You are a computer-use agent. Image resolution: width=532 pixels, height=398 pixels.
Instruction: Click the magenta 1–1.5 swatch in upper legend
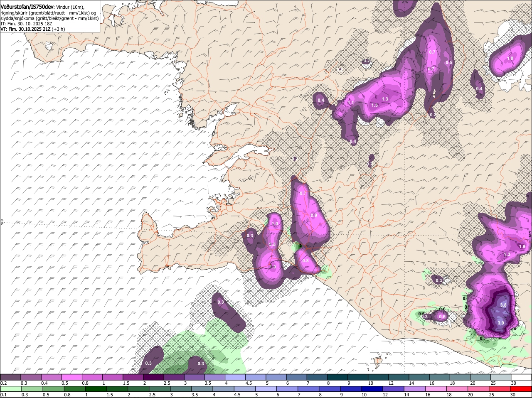pos(113,377)
